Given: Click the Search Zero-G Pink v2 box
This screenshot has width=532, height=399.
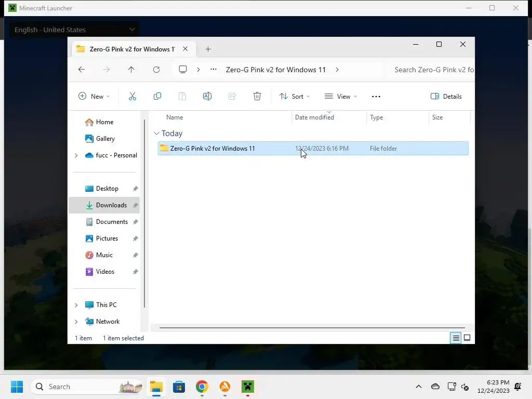Looking at the screenshot, I should [x=431, y=70].
